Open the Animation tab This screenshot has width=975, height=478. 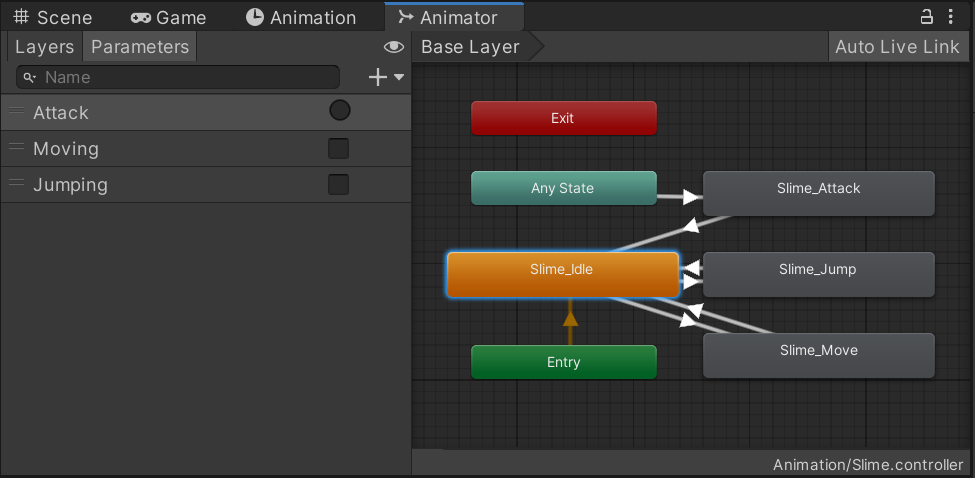coord(301,17)
